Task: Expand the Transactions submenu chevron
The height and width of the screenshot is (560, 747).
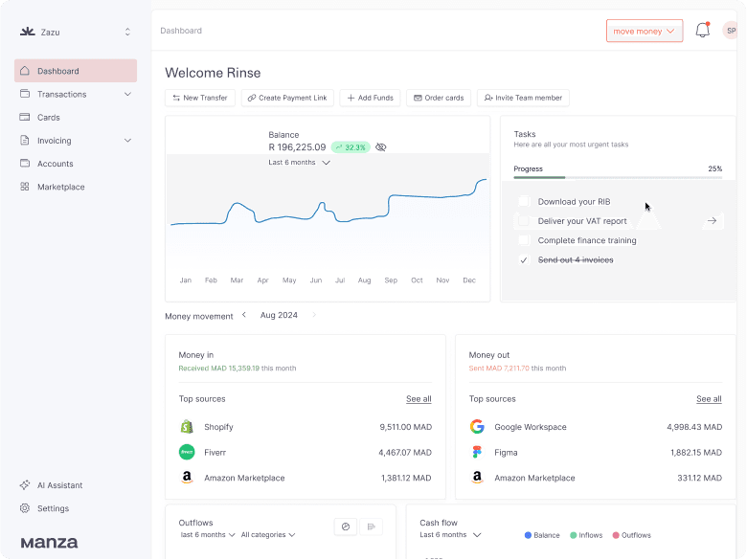Action: 127,94
